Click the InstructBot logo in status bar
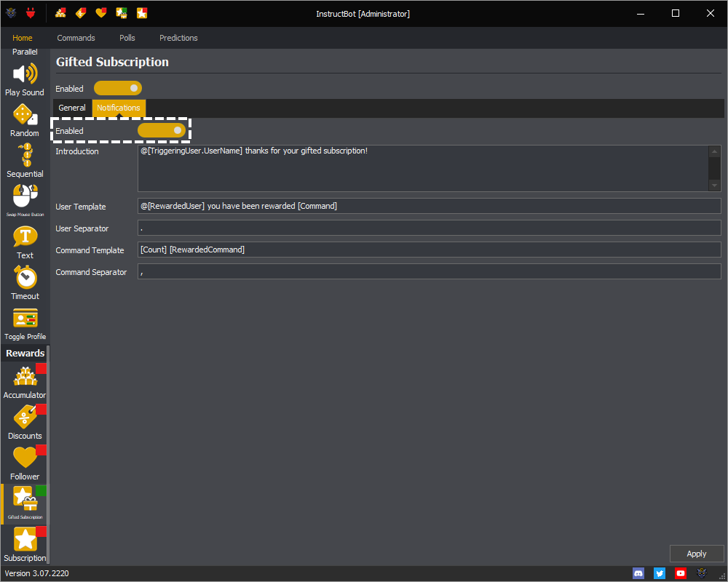Viewport: 728px width, 582px height. coord(702,573)
